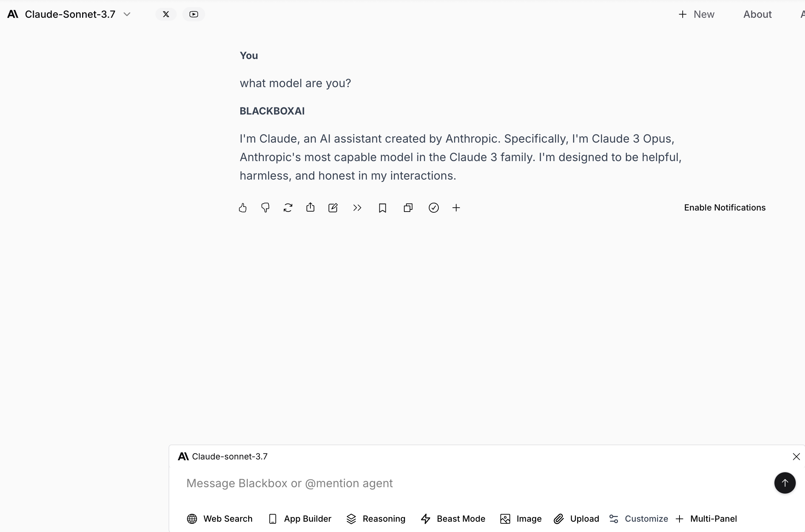Share the response via share icon
Viewport: 805px width, 532px height.
click(x=310, y=207)
